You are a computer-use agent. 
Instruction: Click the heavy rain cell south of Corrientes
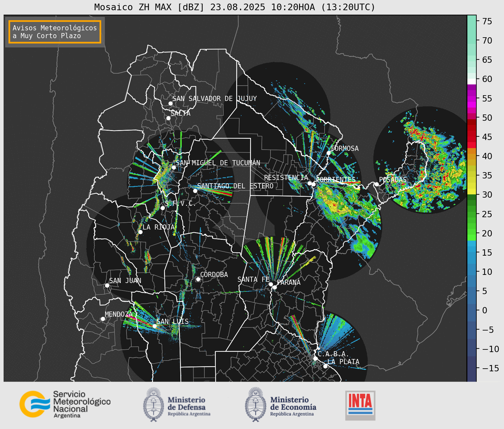pos(334,206)
